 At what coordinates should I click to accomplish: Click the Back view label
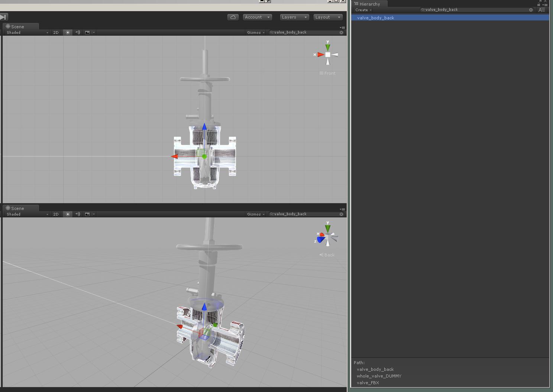[327, 255]
